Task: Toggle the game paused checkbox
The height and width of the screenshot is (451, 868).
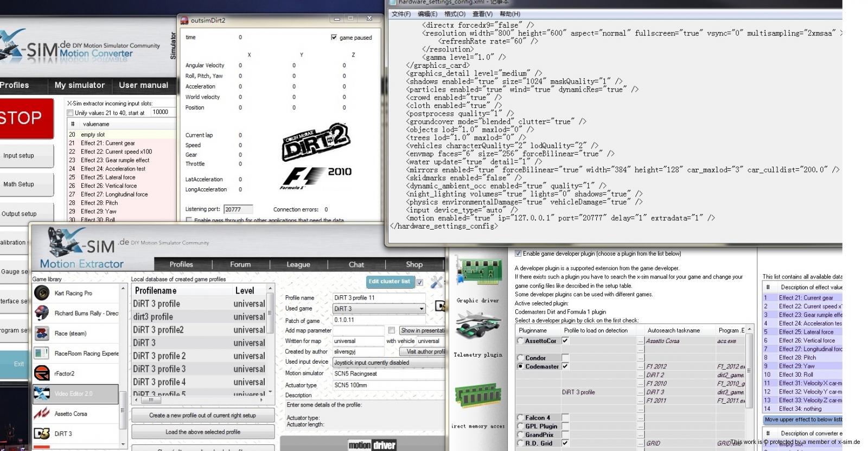Action: 334,37
